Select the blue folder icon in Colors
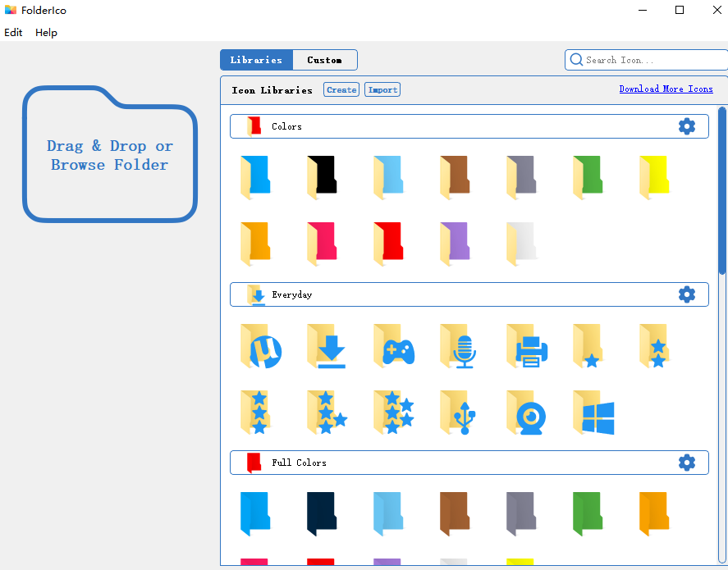 (255, 178)
